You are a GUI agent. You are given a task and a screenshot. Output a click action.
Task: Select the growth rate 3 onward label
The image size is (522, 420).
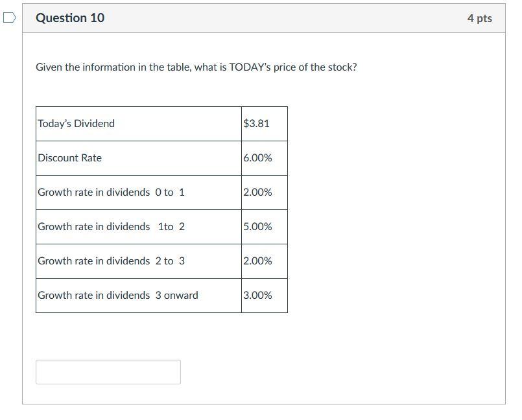(117, 295)
